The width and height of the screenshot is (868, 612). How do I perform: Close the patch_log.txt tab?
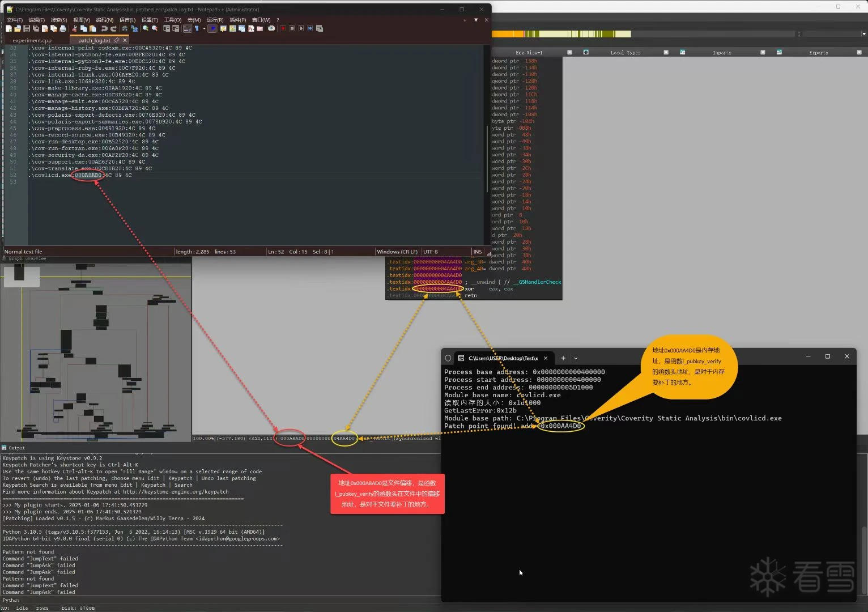[x=125, y=40]
